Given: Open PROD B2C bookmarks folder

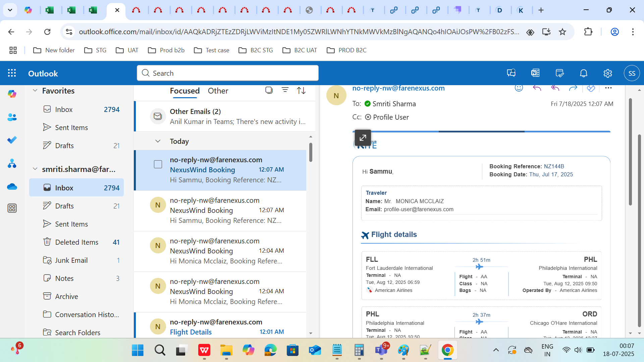Looking at the screenshot, I should pos(346,50).
